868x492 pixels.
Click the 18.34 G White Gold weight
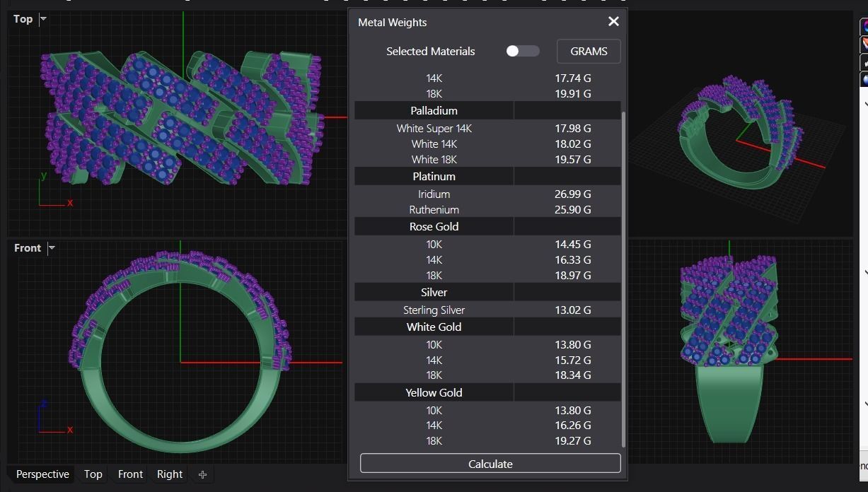point(572,375)
